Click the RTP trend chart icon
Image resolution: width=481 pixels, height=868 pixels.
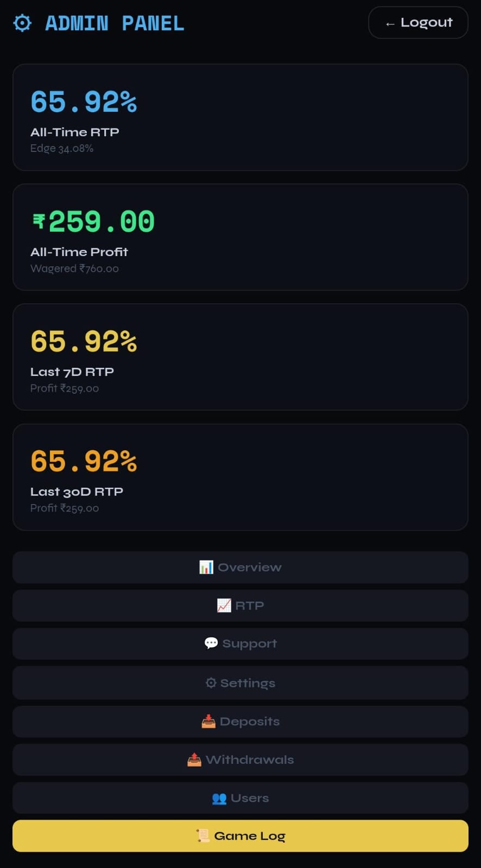(x=224, y=605)
